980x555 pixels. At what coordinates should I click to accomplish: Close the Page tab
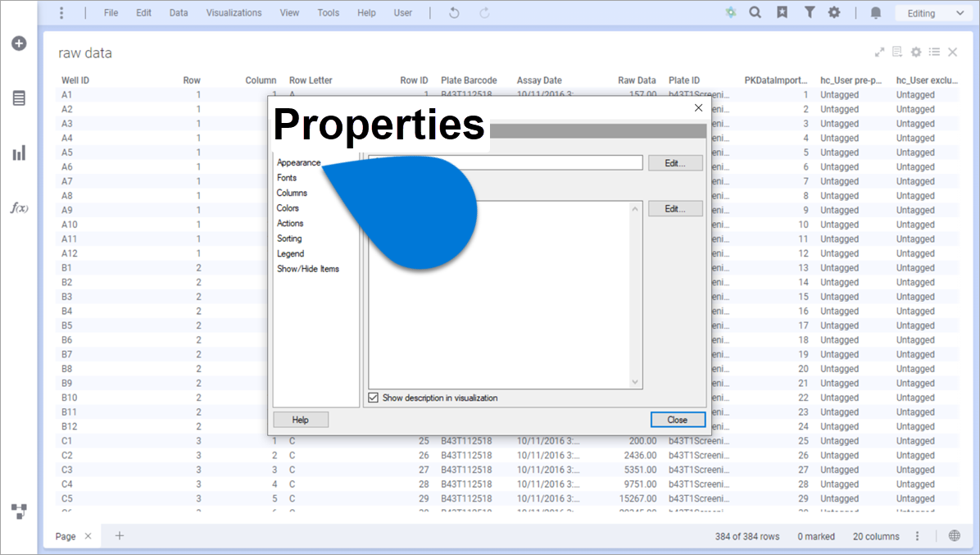(88, 535)
